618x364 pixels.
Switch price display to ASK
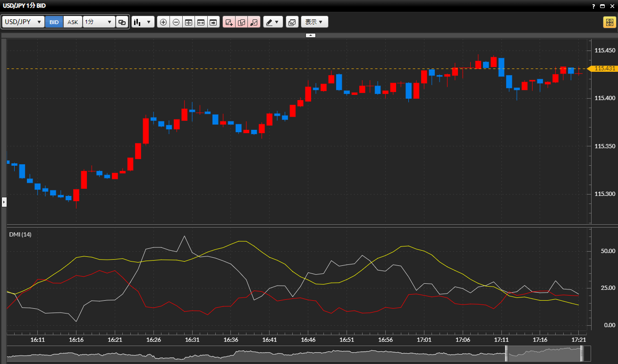tap(73, 22)
